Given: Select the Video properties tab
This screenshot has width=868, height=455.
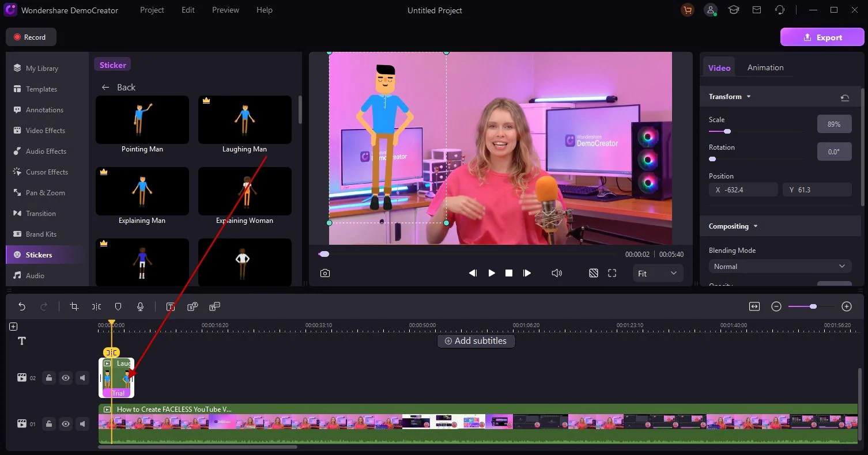Looking at the screenshot, I should (719, 67).
